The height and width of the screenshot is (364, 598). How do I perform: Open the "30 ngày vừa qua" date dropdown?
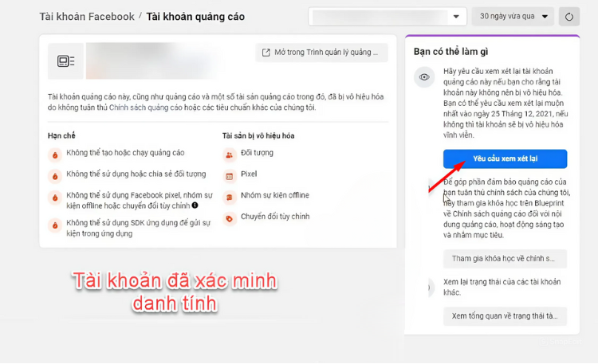coord(513,17)
